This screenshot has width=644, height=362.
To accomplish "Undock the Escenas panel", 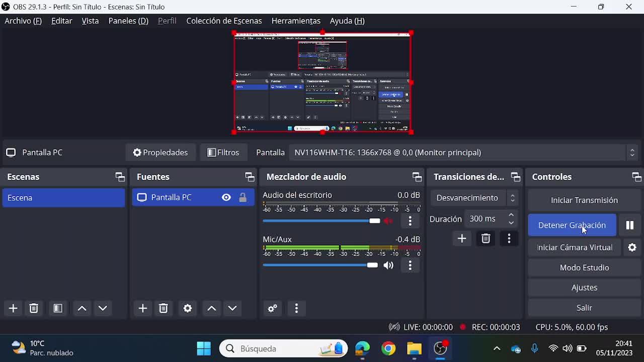I will click(120, 177).
